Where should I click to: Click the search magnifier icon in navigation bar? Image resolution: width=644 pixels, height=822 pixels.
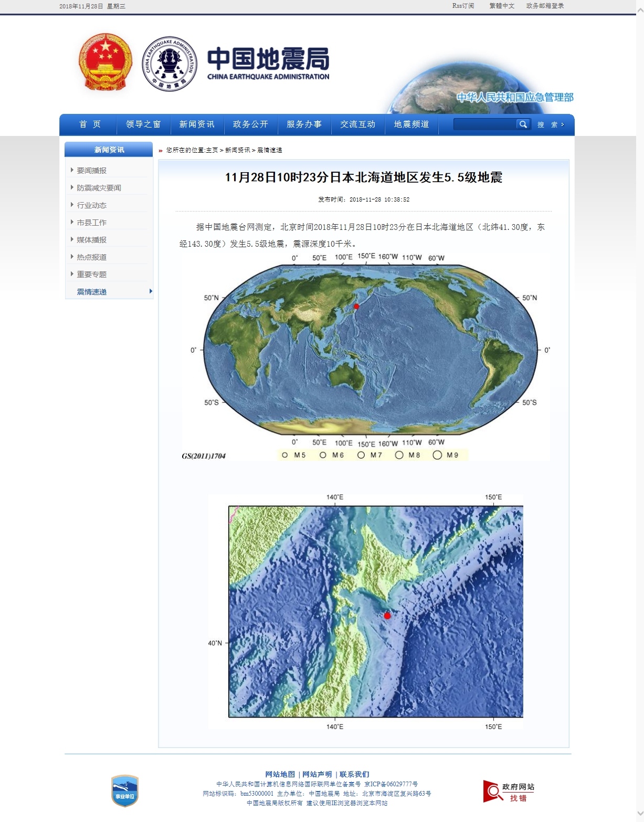coord(523,124)
